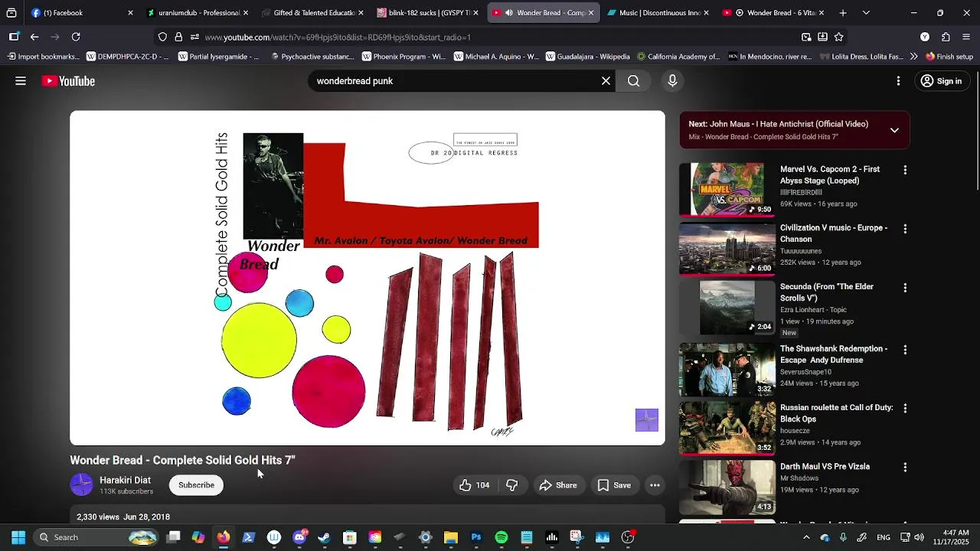
Task: Clear the search text with the X
Action: click(606, 81)
